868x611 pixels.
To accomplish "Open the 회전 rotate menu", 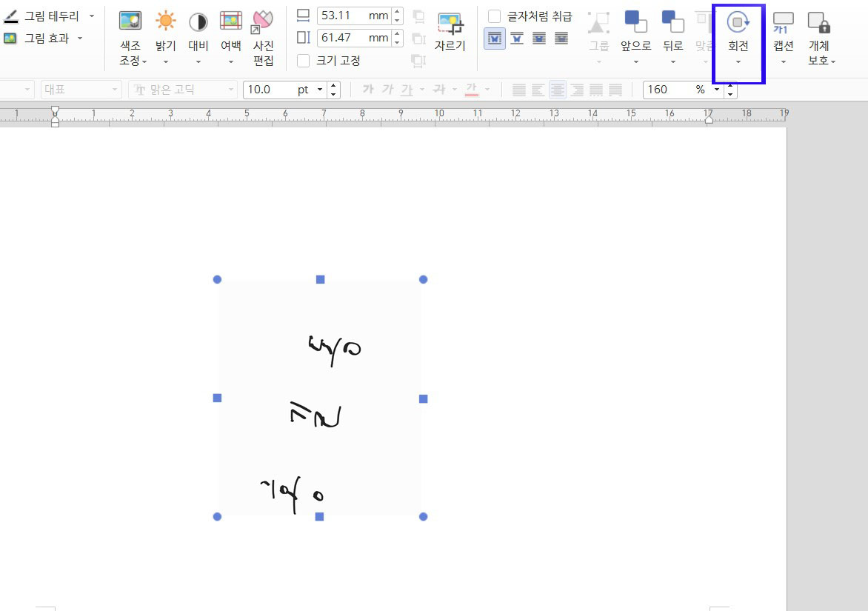I will (x=738, y=39).
